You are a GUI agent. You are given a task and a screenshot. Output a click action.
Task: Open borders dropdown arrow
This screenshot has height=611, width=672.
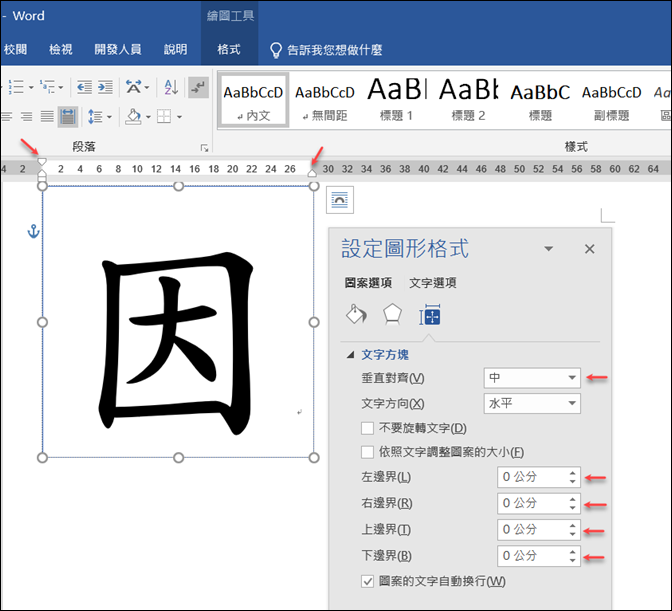(x=179, y=117)
